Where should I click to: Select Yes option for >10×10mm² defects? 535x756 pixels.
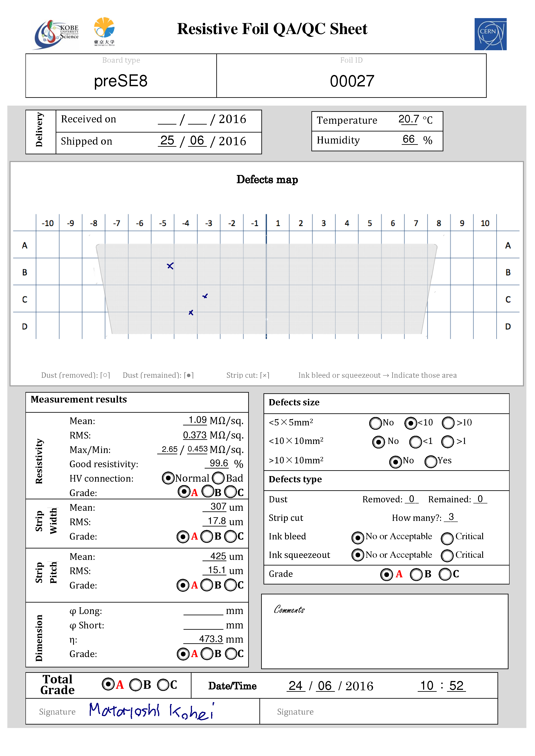(431, 462)
